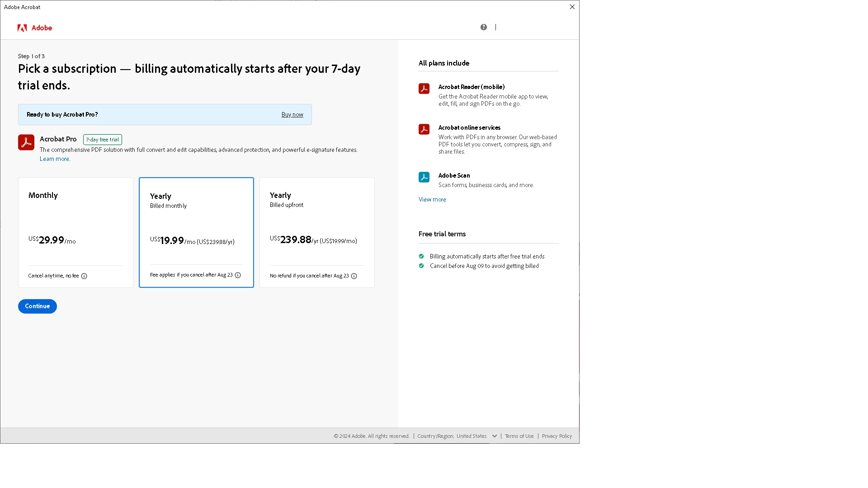Image resolution: width=868 pixels, height=488 pixels.
Task: Open the Privacy Policy link
Action: pyautogui.click(x=557, y=436)
